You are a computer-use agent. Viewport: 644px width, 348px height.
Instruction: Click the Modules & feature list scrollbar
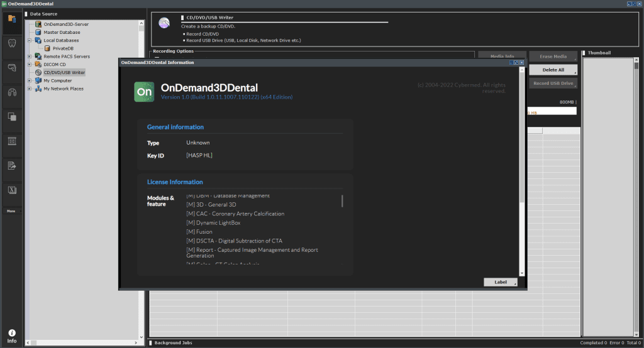point(342,201)
